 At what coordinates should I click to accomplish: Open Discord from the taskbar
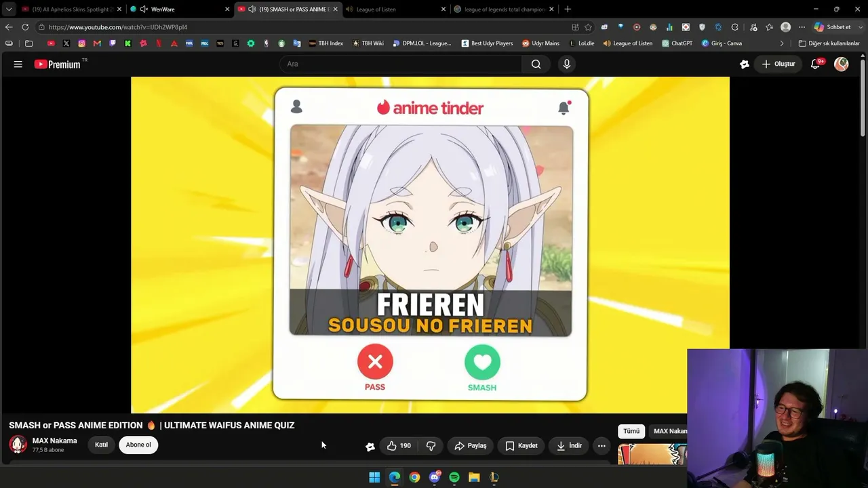(x=435, y=477)
